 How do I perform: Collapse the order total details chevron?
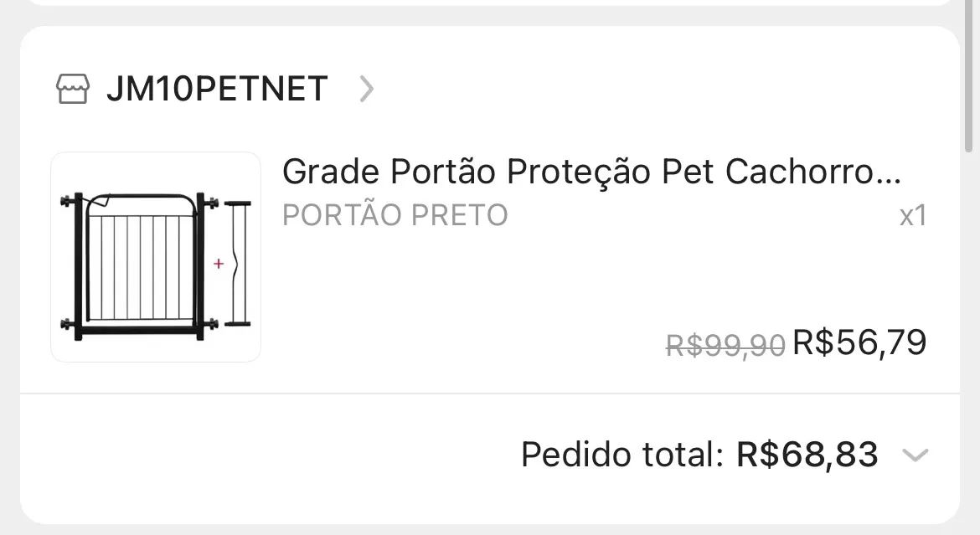pyautogui.click(x=916, y=456)
